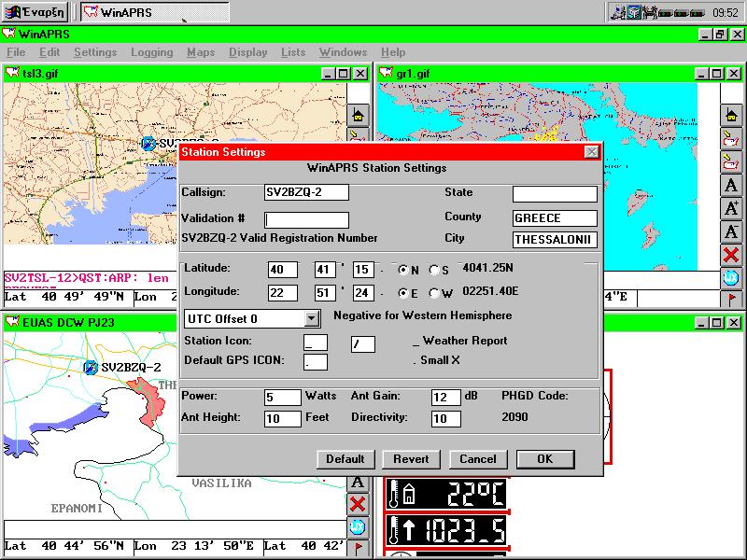Click the lower pencil-map icon in gr1.gif toolbar
The height and width of the screenshot is (560, 747).
coord(731,161)
